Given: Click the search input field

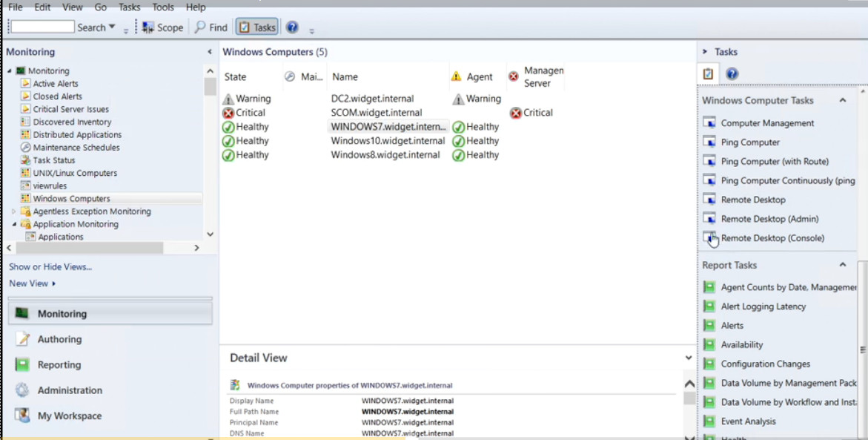Looking at the screenshot, I should click(43, 27).
